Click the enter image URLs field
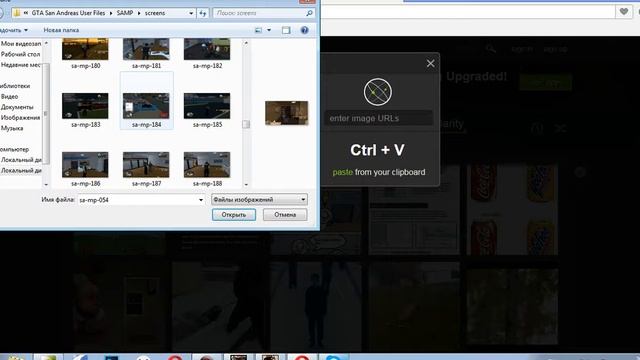Viewport: 640px width, 360px height. 378,118
